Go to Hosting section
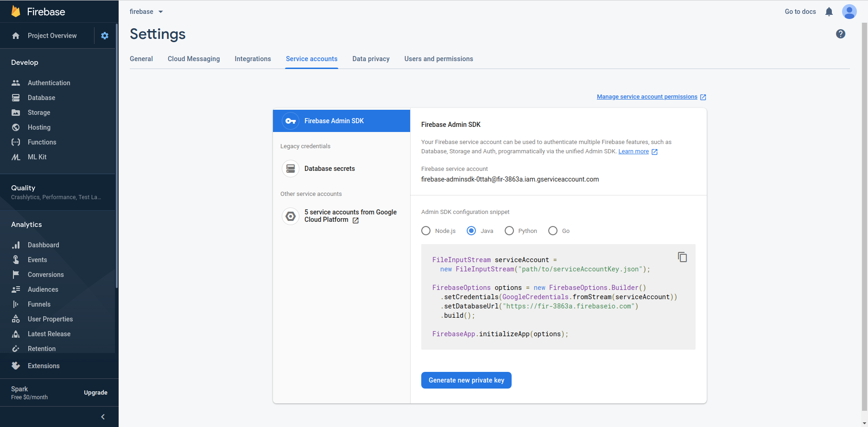The image size is (868, 427). pos(39,127)
